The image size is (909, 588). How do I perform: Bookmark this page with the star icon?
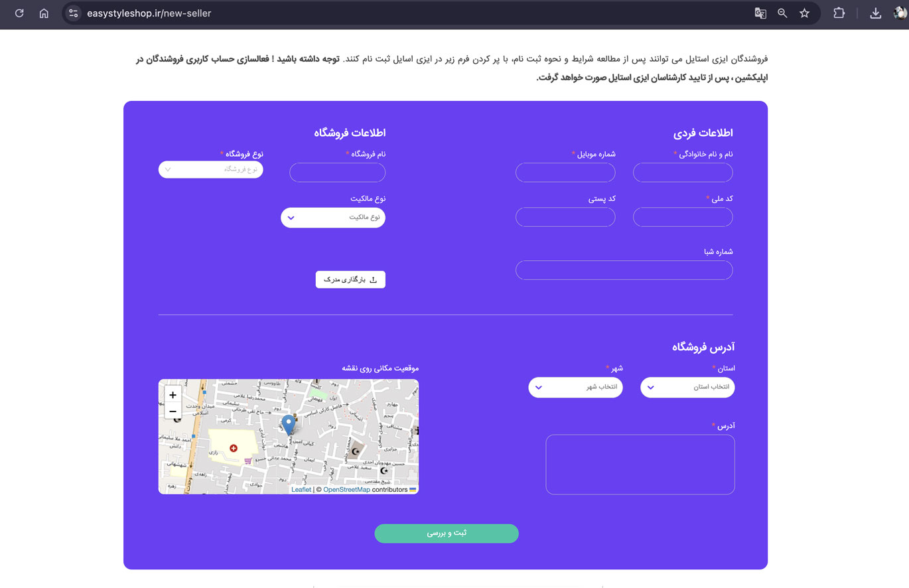[804, 13]
